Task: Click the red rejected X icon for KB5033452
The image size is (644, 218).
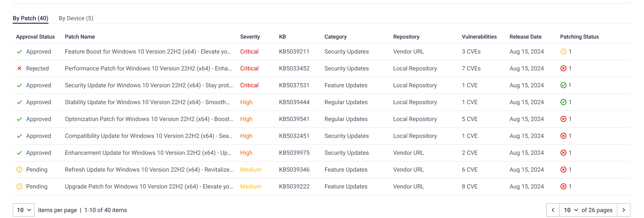Action: (19, 68)
